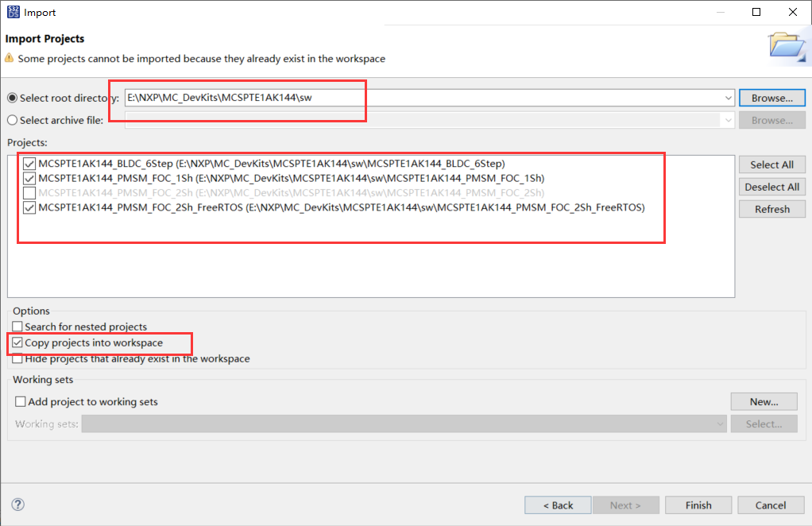
Task: Select the root directory radio button
Action: [x=13, y=98]
